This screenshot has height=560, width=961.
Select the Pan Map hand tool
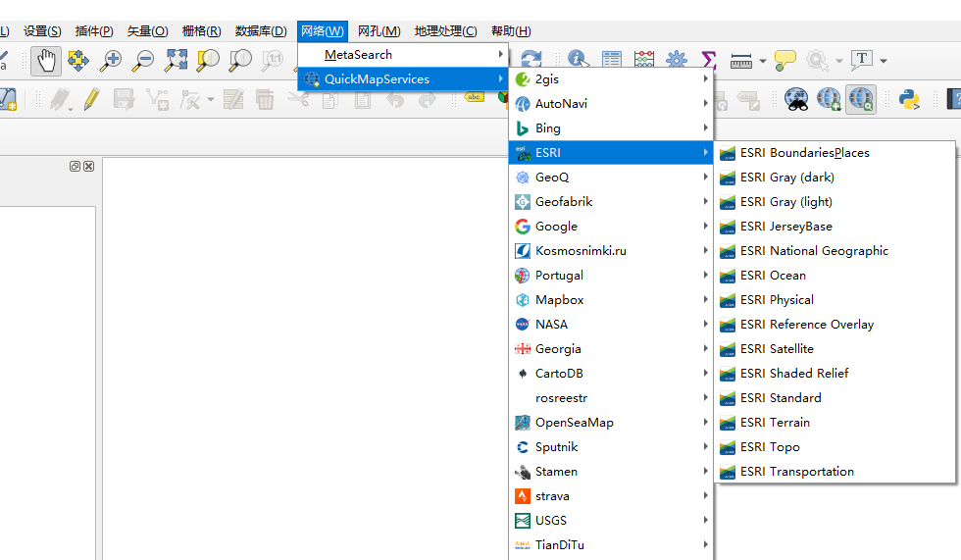46,61
